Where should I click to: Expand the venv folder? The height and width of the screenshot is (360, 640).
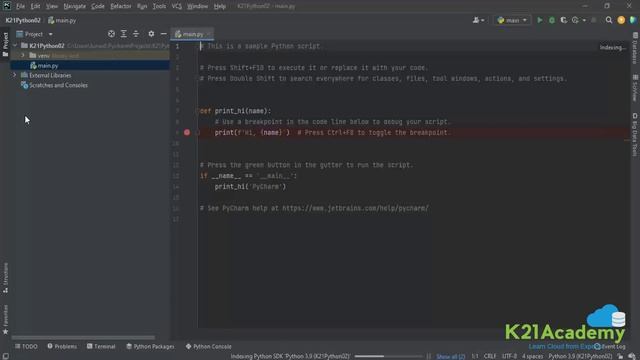23,56
